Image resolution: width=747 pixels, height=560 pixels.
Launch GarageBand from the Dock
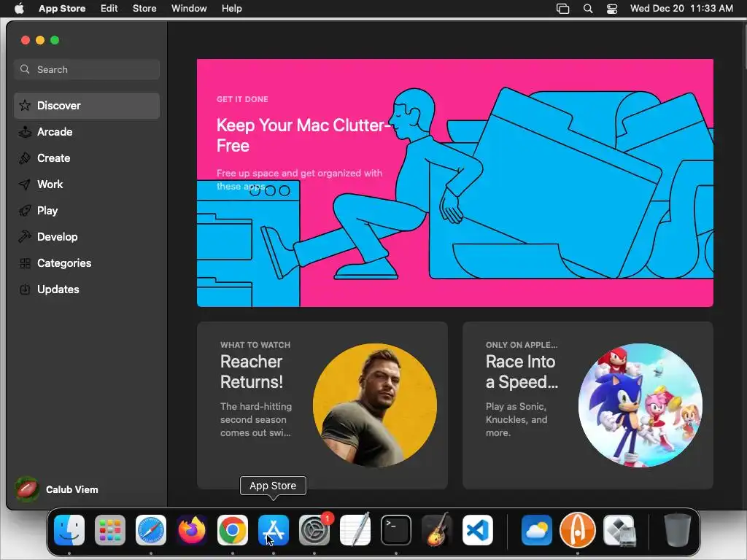pyautogui.click(x=437, y=530)
